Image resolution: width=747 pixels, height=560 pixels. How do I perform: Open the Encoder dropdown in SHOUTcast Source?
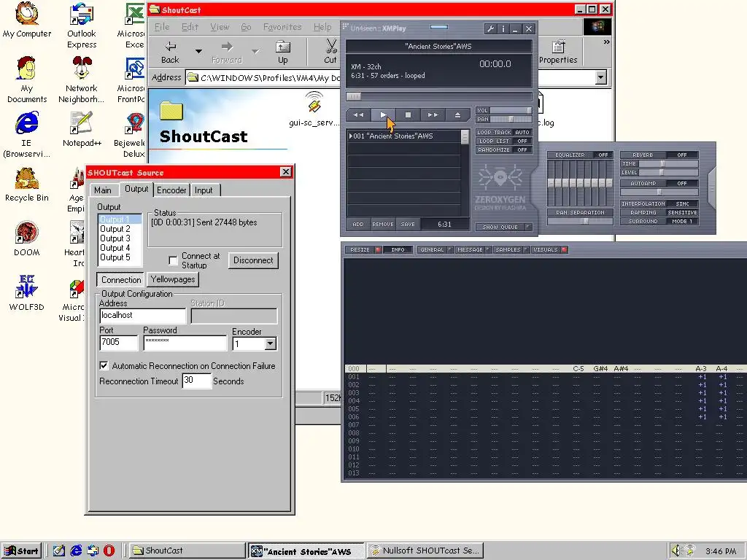click(270, 344)
